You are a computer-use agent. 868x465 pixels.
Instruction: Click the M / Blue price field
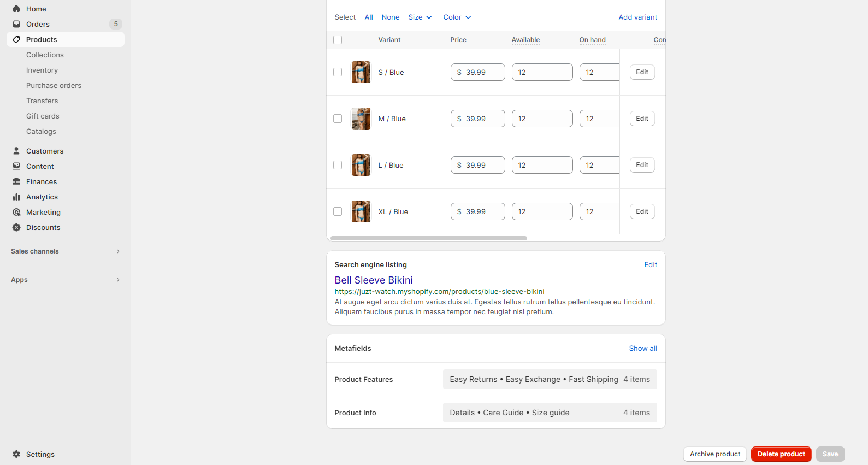coord(478,119)
